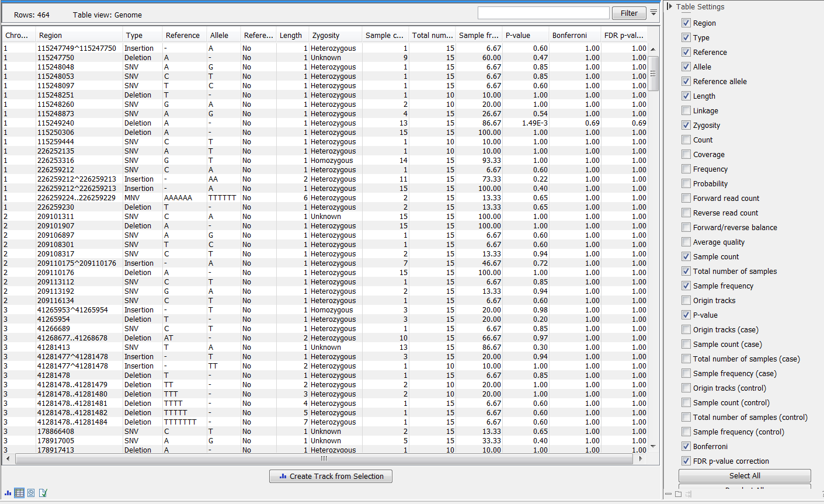
Task: Click the Create Track from Selection button
Action: pos(331,476)
